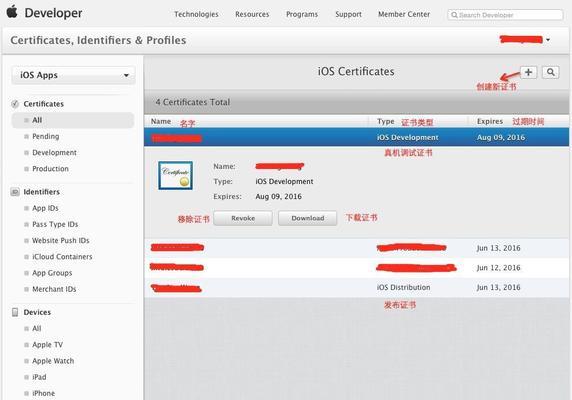Open the account name dropdown arrow
The image size is (572, 400).
(548, 40)
